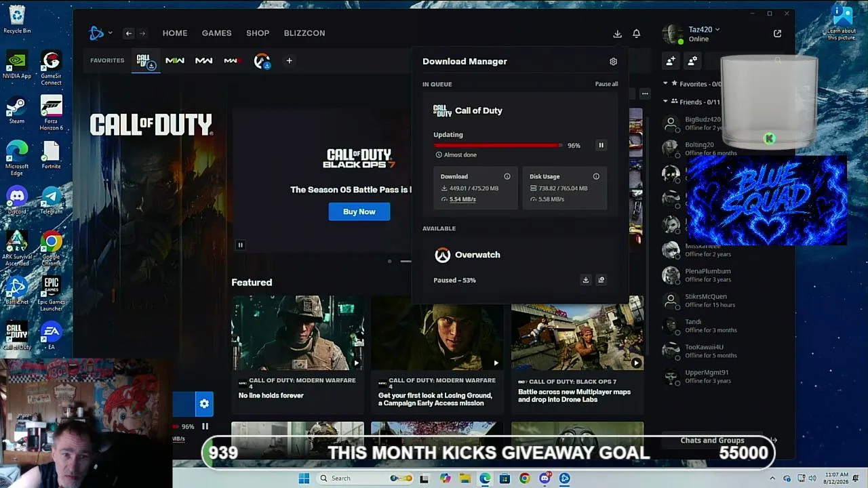Open Recycle Bin on desktop
The width and height of the screenshot is (868, 488).
click(x=17, y=19)
